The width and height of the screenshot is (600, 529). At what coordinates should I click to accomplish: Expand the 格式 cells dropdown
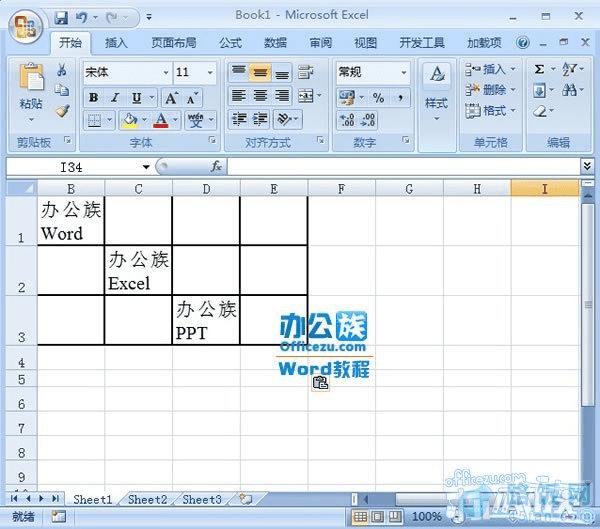tap(514, 111)
